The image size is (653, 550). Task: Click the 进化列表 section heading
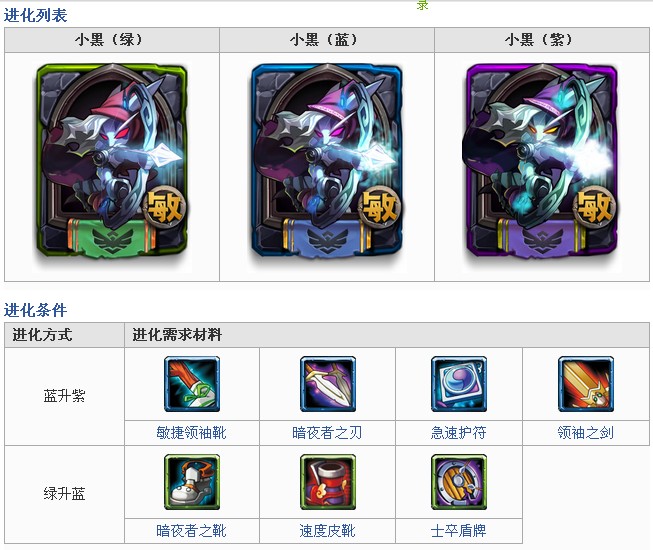point(35,15)
